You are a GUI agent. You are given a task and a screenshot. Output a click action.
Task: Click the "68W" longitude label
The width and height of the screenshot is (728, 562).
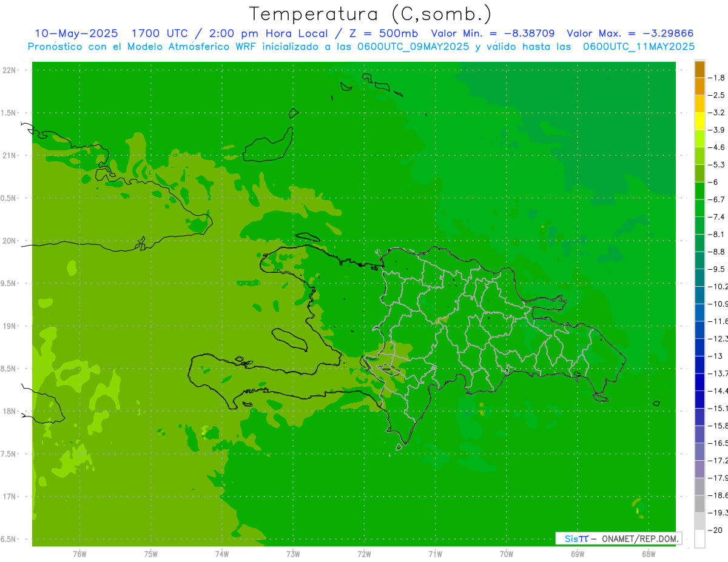coord(649,553)
